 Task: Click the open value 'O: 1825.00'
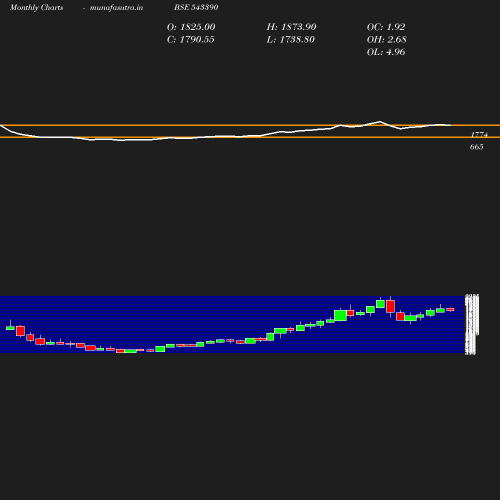(191, 27)
